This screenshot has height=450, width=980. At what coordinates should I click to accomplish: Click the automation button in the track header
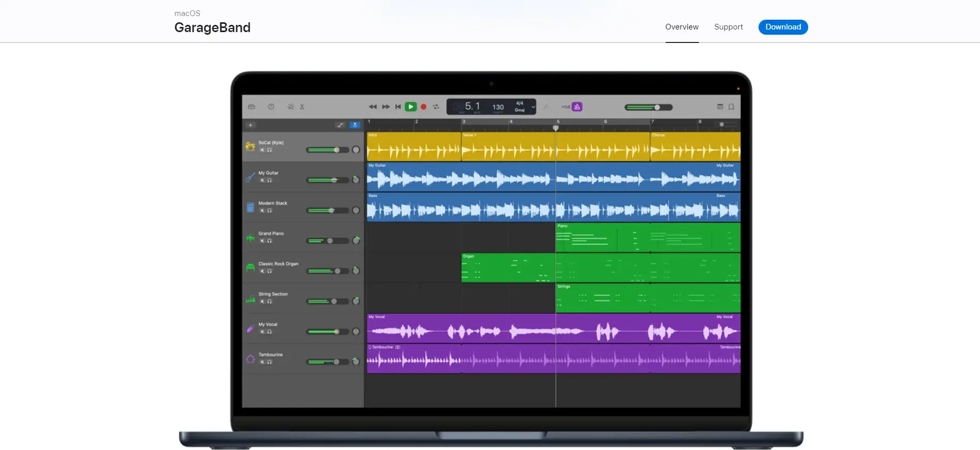tap(340, 125)
